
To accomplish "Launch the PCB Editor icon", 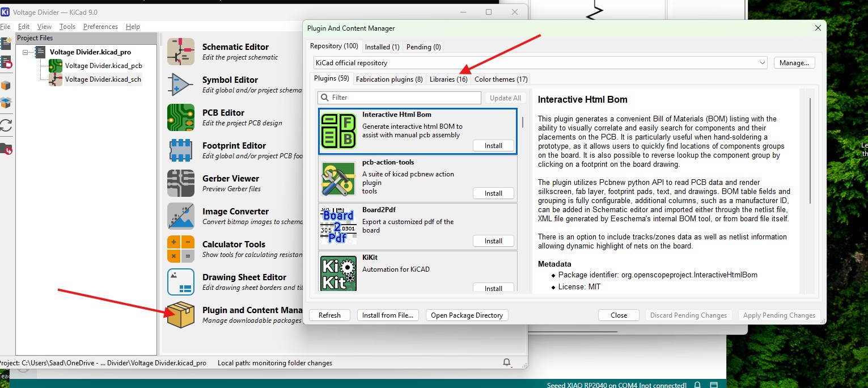I will click(x=181, y=117).
